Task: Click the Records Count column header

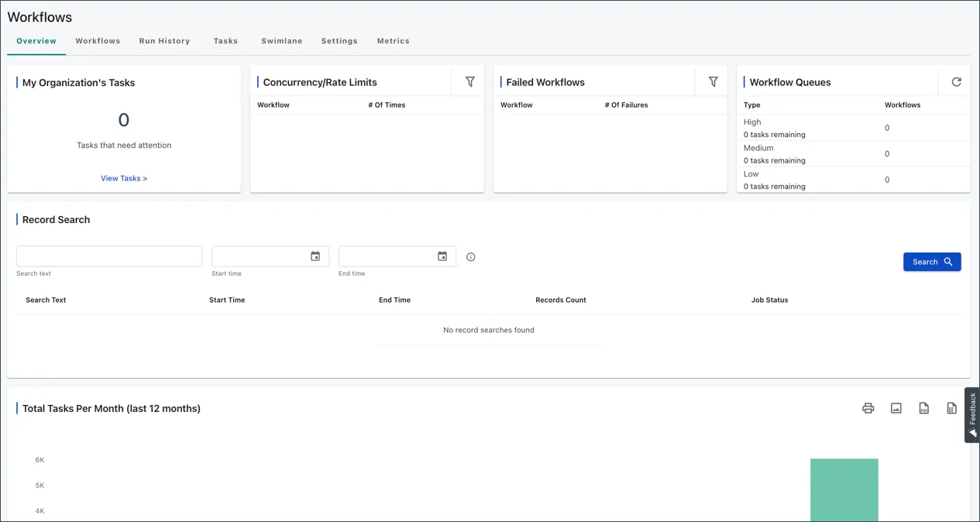Action: coord(561,300)
